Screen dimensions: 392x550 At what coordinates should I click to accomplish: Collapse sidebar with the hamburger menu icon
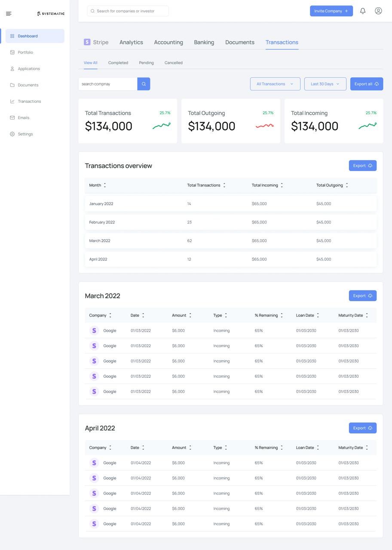pyautogui.click(x=9, y=14)
